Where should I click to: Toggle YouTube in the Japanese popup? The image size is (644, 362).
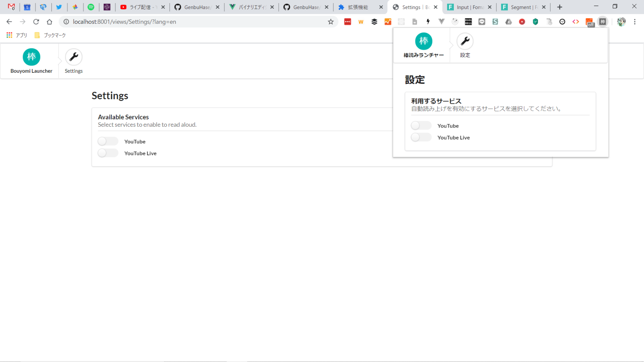pos(421,126)
